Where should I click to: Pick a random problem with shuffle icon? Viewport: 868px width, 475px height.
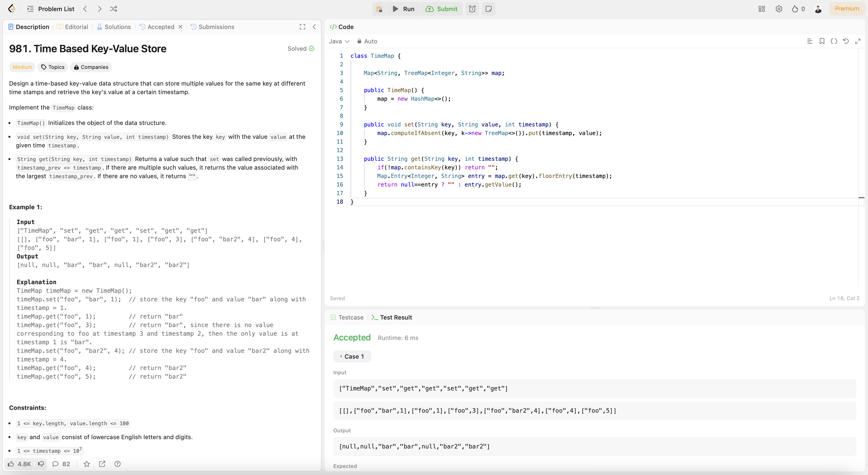coord(114,9)
